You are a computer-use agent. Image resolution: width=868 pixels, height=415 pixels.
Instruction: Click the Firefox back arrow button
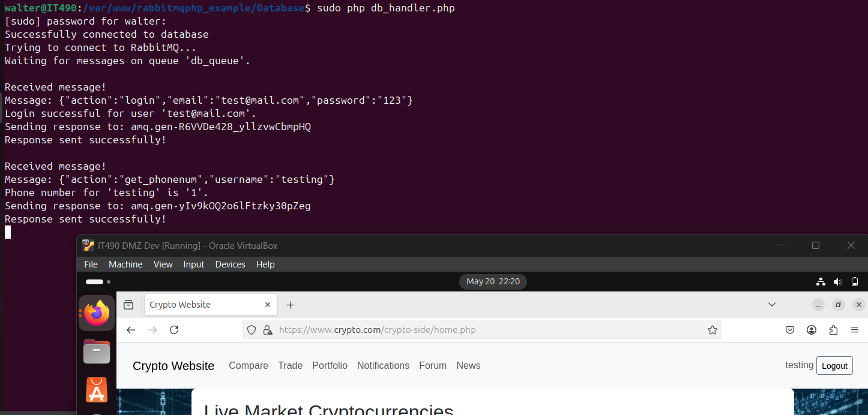pos(131,330)
